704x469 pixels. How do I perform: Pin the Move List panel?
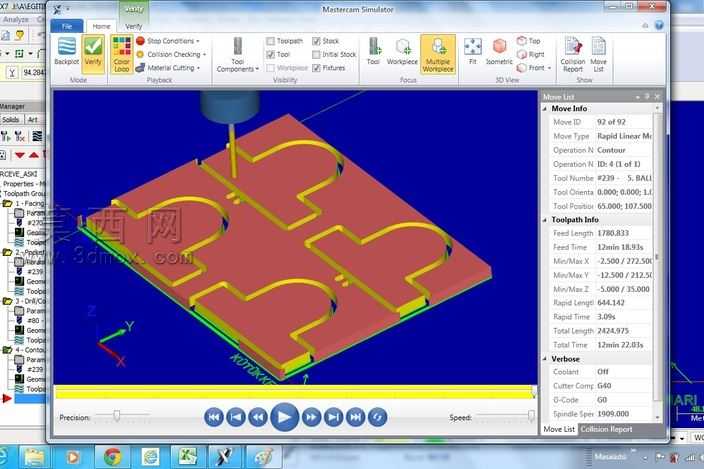pos(647,96)
